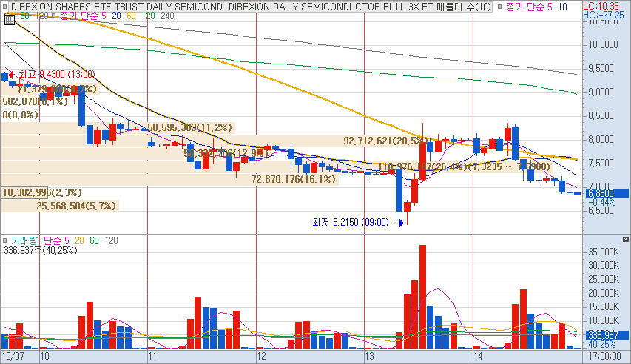Select date 10 on the time axis

[45, 357]
